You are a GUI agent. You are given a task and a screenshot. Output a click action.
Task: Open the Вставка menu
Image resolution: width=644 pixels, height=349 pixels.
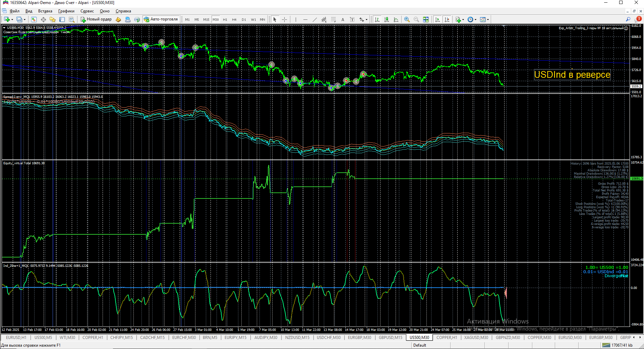pos(45,11)
